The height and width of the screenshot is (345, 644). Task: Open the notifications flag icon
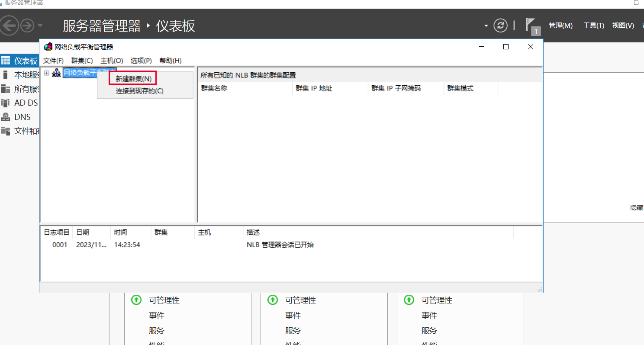(531, 25)
